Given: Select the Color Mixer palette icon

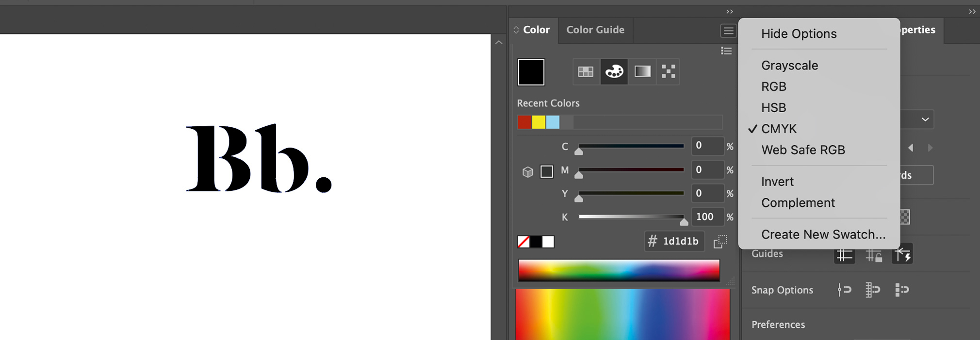Looking at the screenshot, I should (x=614, y=72).
